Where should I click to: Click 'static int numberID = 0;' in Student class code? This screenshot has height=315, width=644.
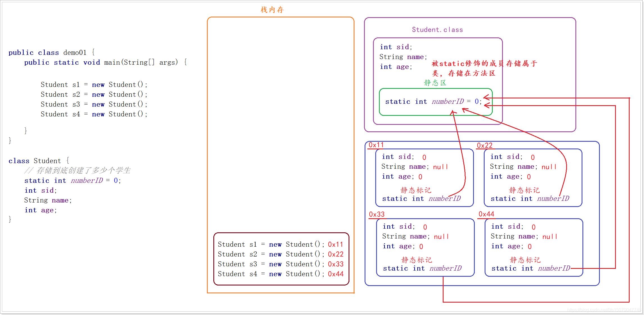[x=73, y=181]
